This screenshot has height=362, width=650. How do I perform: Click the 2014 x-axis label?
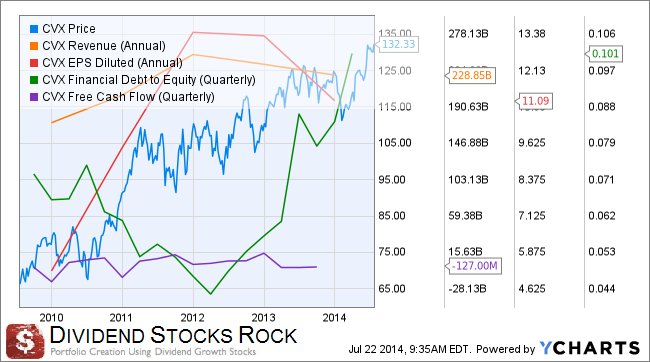point(334,318)
